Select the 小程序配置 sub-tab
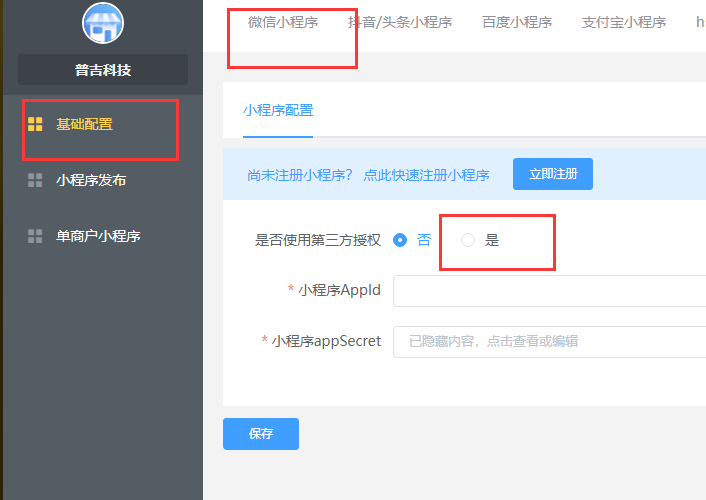The width and height of the screenshot is (706, 500). [x=278, y=110]
